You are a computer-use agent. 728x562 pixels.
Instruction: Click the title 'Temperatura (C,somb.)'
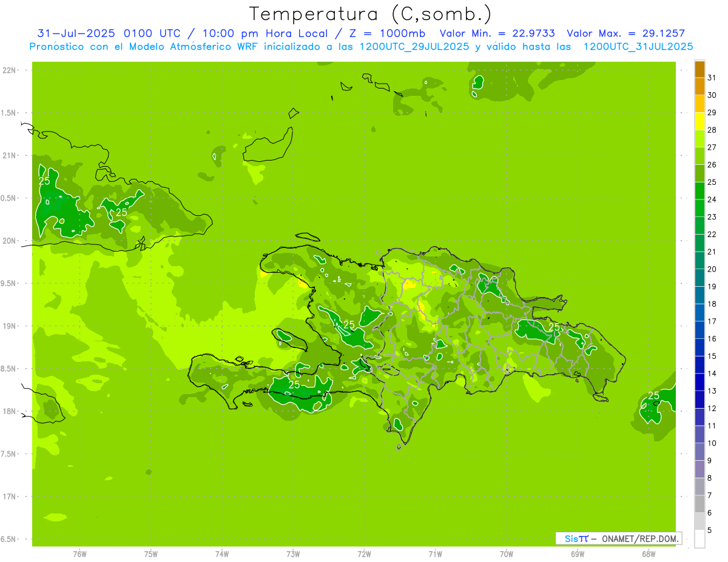click(371, 14)
